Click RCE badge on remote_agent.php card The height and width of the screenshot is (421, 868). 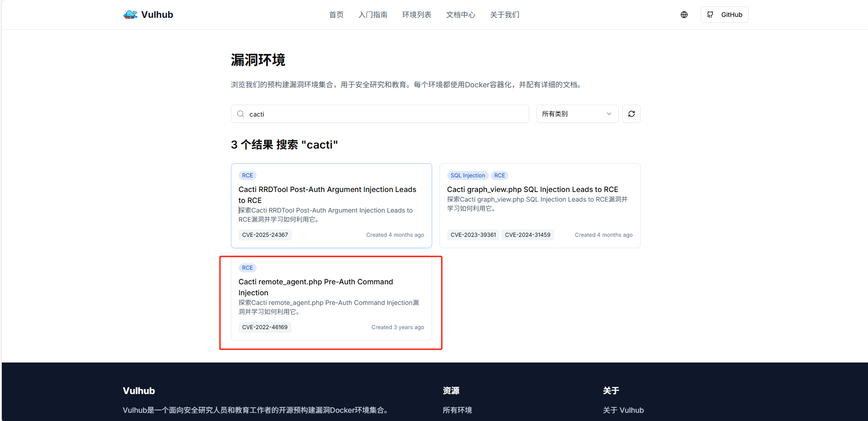[247, 268]
